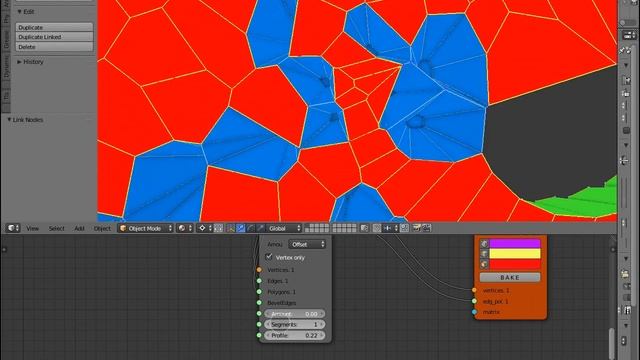Image resolution: width=640 pixels, height=360 pixels.
Task: Click the editor type icon in right strip
Action: click(628, 36)
